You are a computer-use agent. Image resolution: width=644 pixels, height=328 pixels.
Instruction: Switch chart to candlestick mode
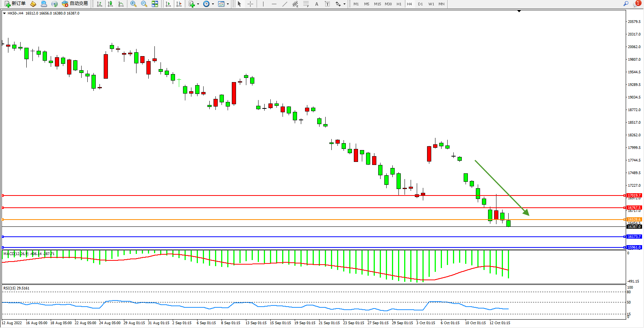(x=110, y=4)
